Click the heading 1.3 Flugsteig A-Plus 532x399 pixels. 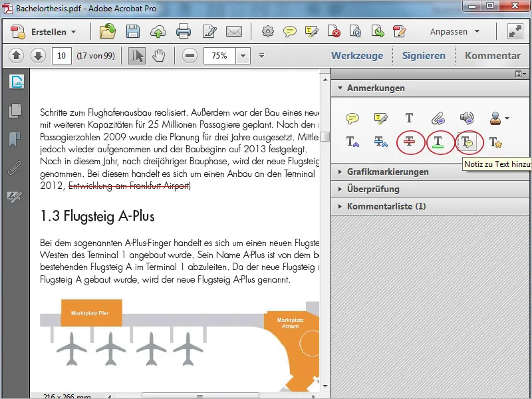coord(97,216)
